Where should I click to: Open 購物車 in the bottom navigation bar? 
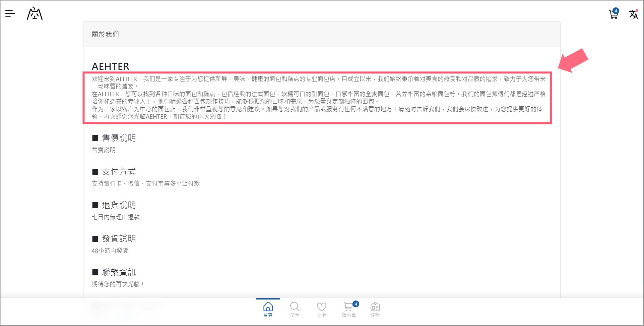(x=349, y=309)
